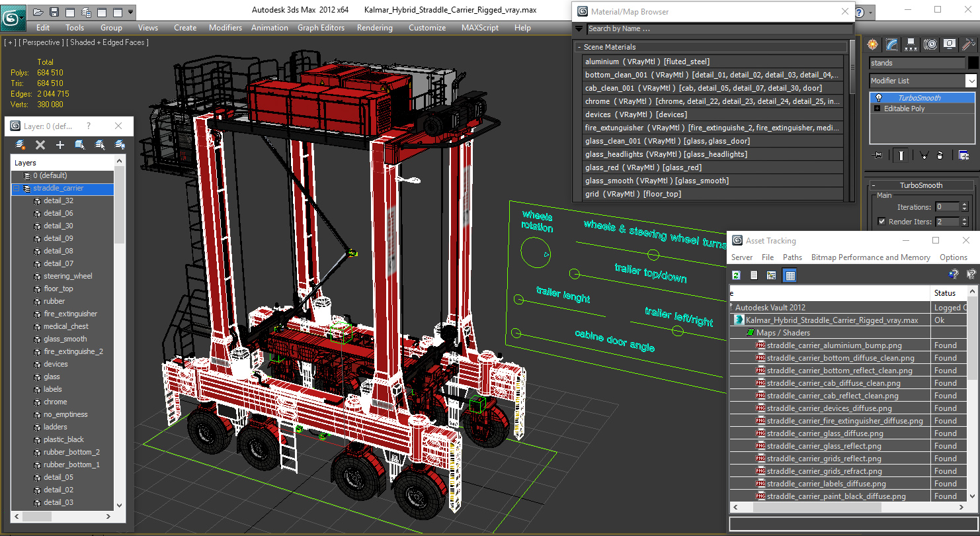Click the Layers panel vertical scrollbar
Viewport: 980px width, 536px height.
coord(120,334)
